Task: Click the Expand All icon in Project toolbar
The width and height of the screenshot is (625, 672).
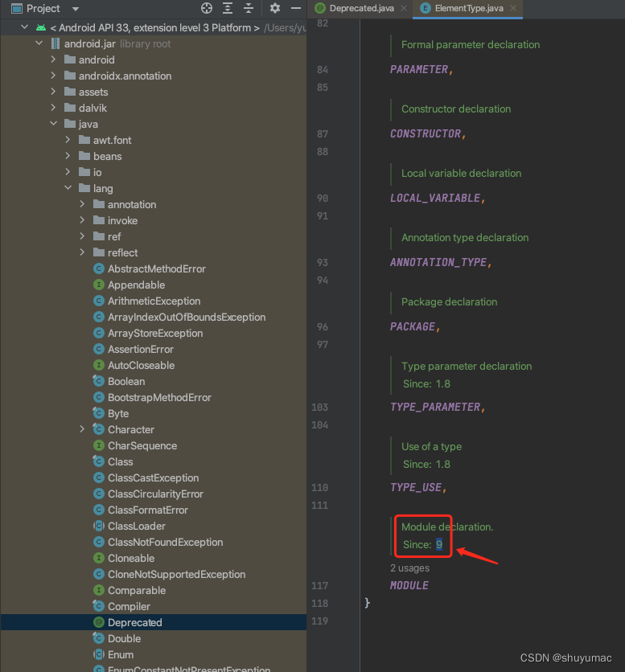Action: 227,8
